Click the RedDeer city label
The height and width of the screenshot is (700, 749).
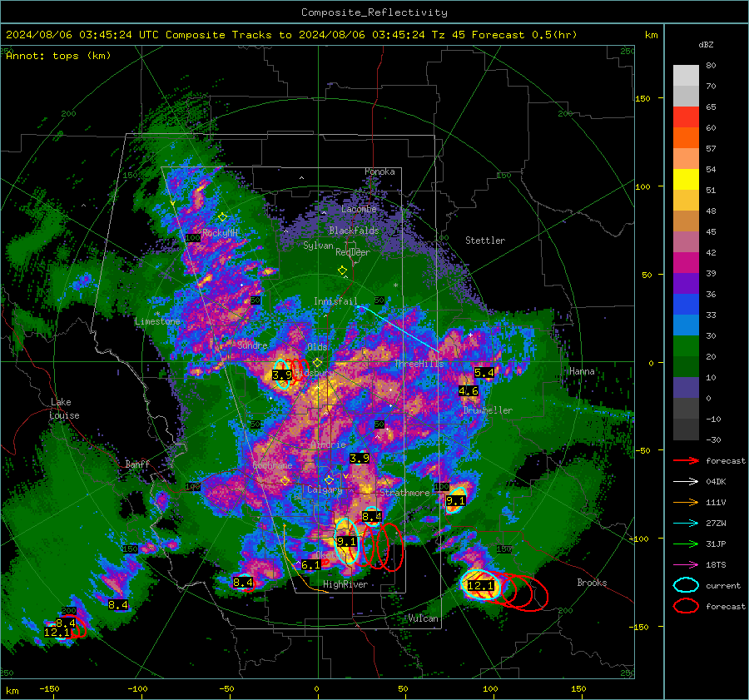coord(353,252)
